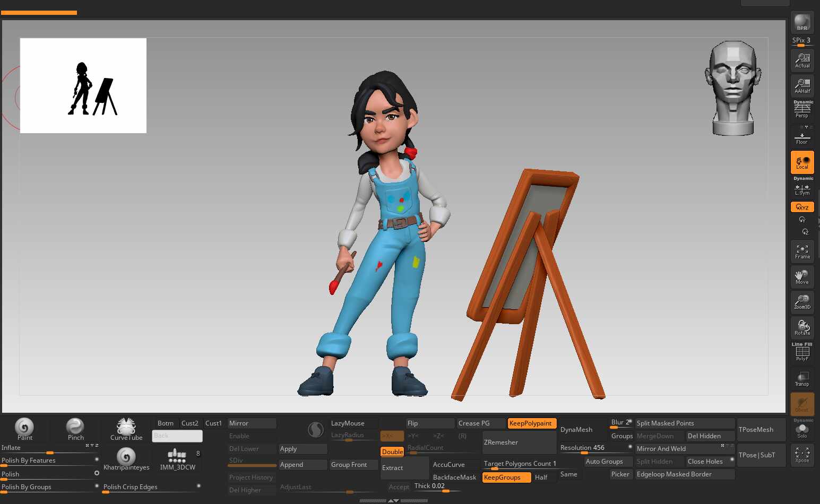
Task: Disable the KeepGroups option
Action: tap(506, 477)
